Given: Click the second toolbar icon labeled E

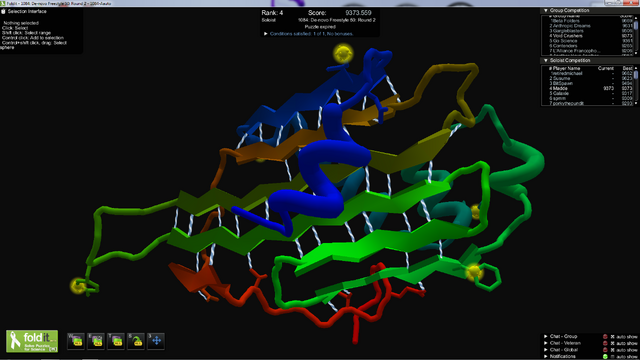Looking at the screenshot, I should pyautogui.click(x=96, y=341).
